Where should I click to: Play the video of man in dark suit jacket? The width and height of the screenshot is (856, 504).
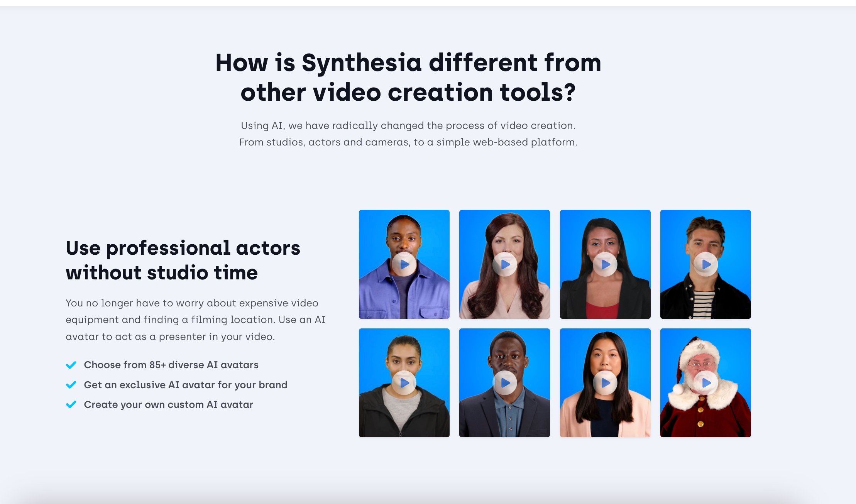504,383
